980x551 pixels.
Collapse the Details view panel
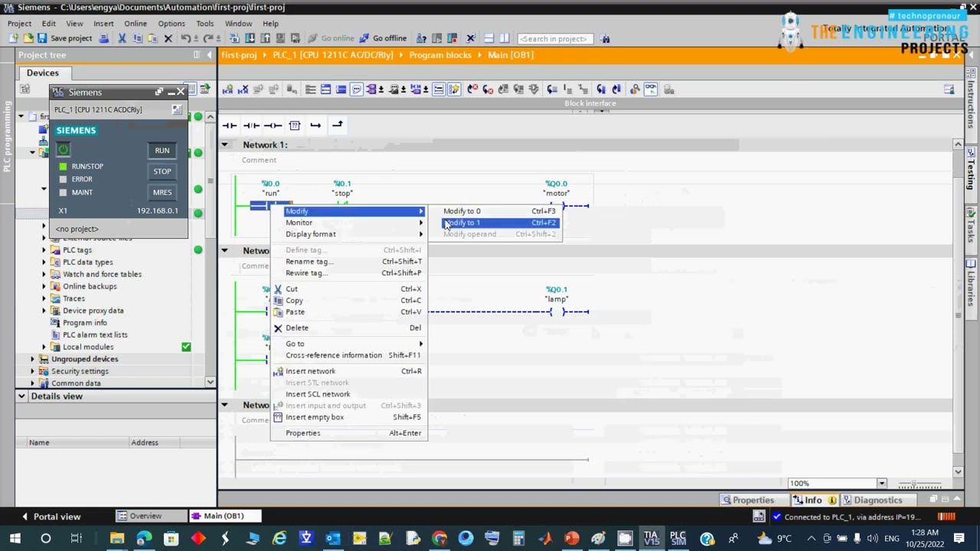pyautogui.click(x=22, y=396)
